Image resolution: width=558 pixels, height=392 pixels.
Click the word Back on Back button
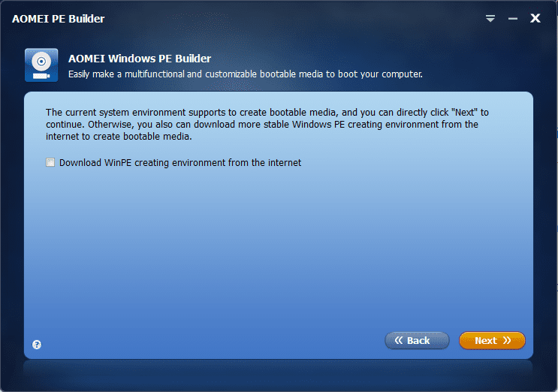(x=418, y=341)
